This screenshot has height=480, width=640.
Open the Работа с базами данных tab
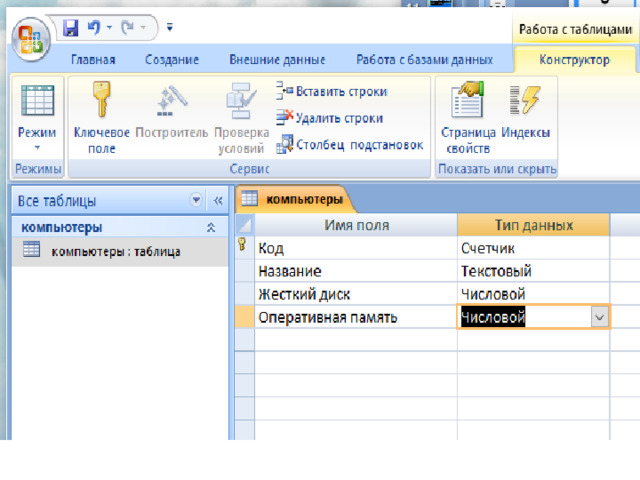tap(424, 60)
